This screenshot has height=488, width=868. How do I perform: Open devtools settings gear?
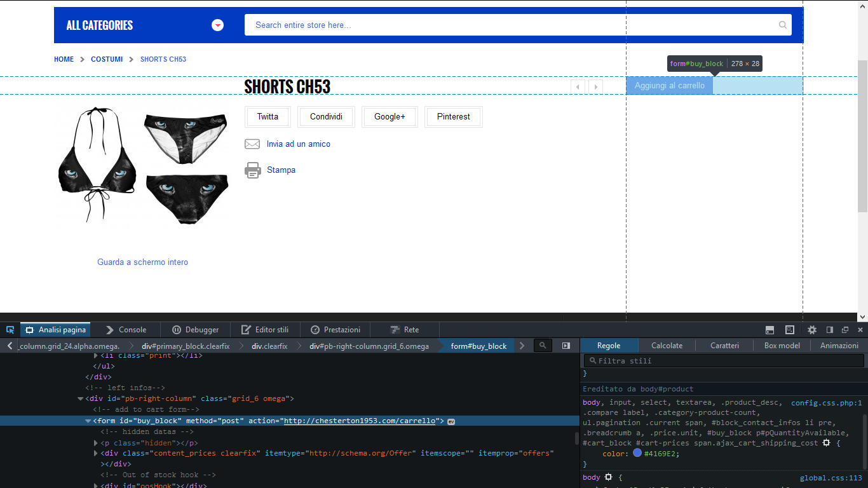point(812,330)
